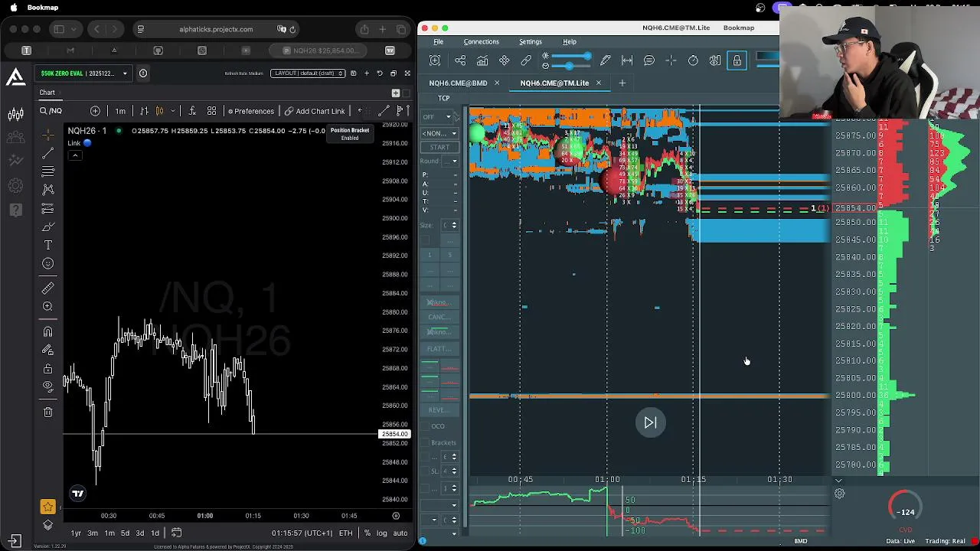This screenshot has height=551, width=980.
Task: Open the community people sidebar icon
Action: [x=15, y=138]
